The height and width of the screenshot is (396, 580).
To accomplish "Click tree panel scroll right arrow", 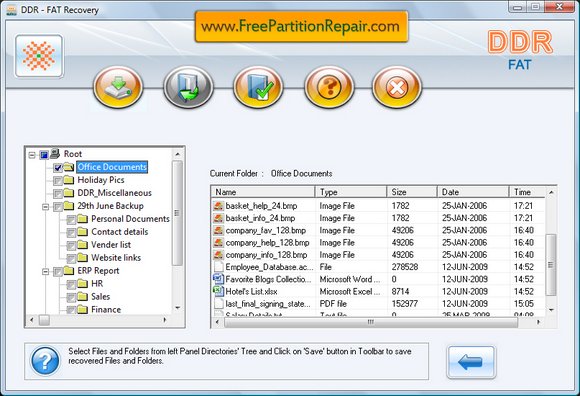I will pos(165,320).
